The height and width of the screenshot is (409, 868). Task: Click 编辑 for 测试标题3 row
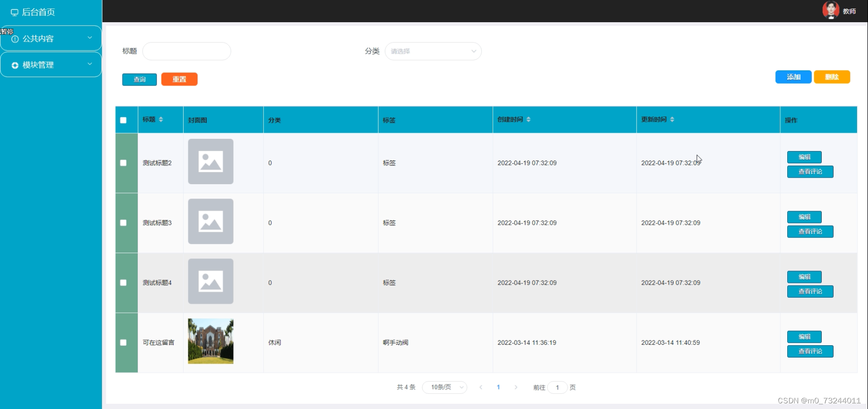pos(804,217)
